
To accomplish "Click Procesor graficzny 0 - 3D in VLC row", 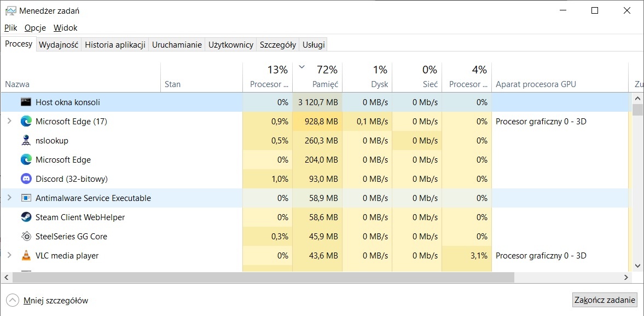I will (541, 255).
